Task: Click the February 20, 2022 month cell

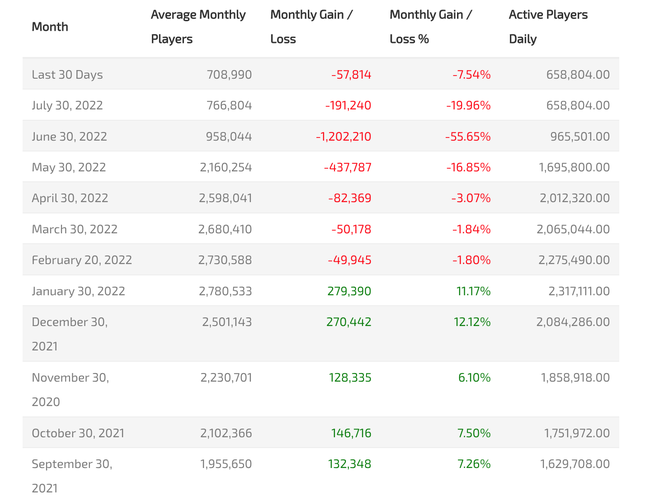Action: [x=82, y=261]
